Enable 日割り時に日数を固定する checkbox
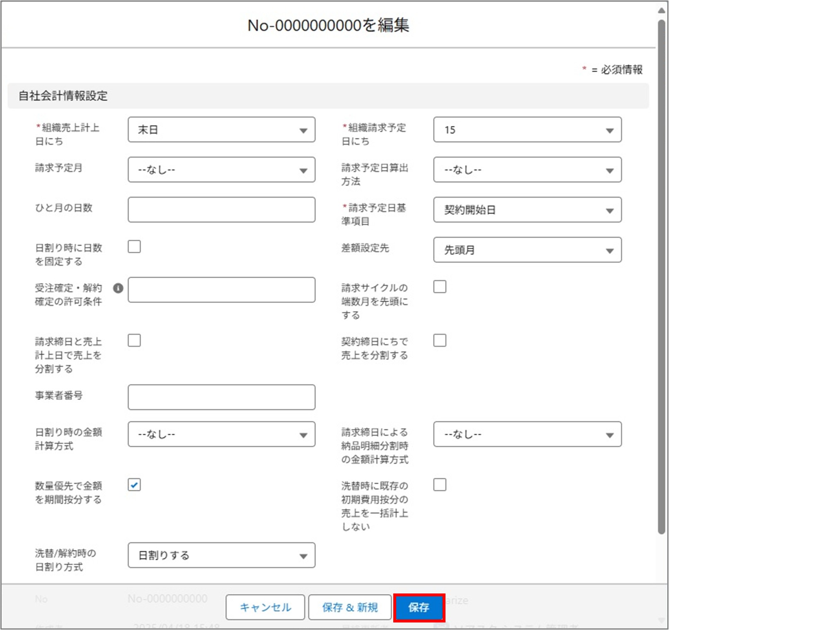Viewport: 840px width, 632px height. coord(133,247)
